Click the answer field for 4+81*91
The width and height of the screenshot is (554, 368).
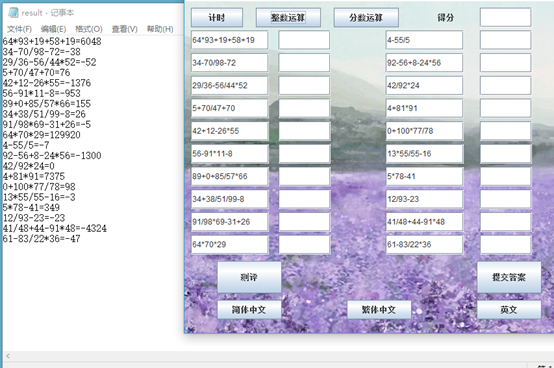click(x=505, y=108)
